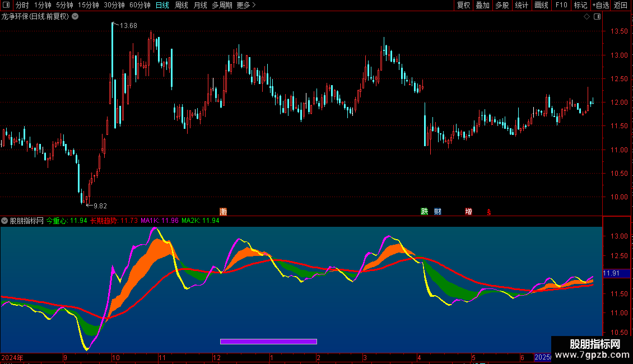Click the 13.50 price axis label
This screenshot has height=364, width=633.
coord(619,31)
